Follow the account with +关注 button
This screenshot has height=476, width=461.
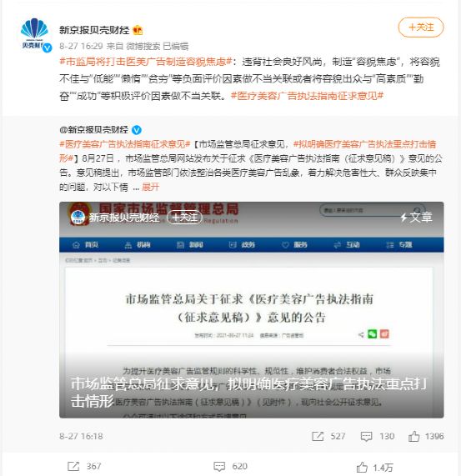tap(421, 28)
